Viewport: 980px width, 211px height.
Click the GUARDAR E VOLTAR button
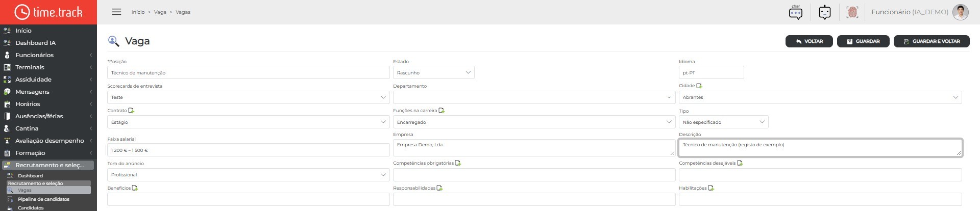coord(932,41)
